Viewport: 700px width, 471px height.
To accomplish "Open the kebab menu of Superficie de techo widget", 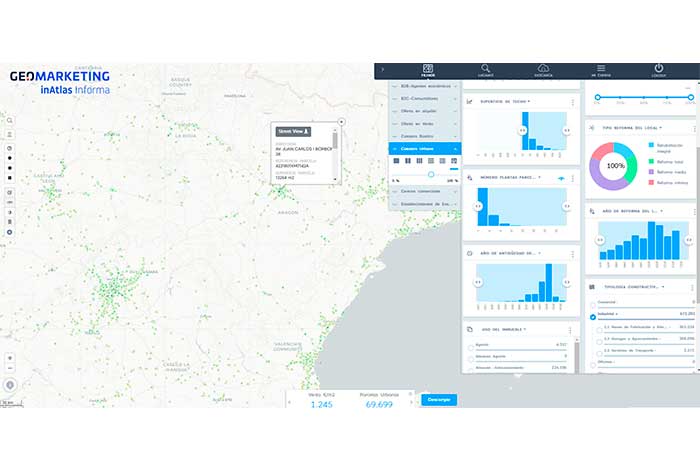I will (572, 102).
